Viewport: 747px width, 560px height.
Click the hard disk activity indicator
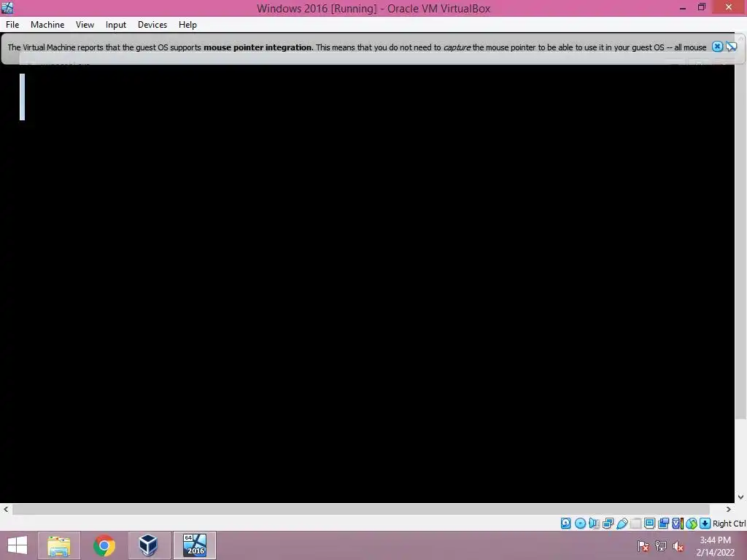click(x=565, y=524)
